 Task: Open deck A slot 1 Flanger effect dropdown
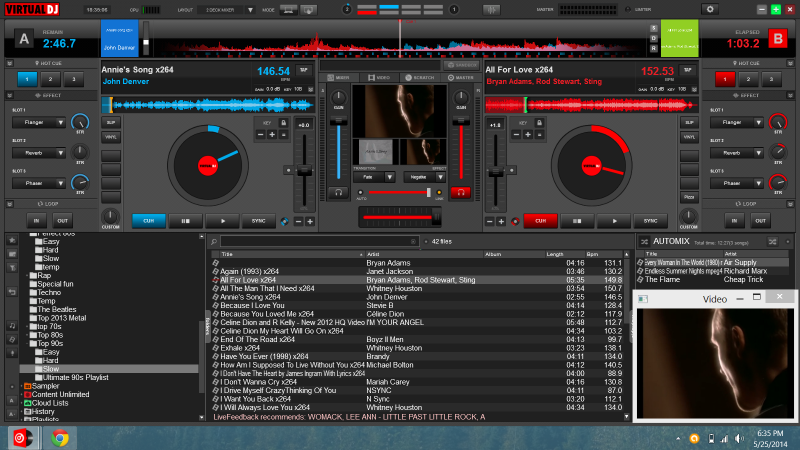click(x=60, y=122)
